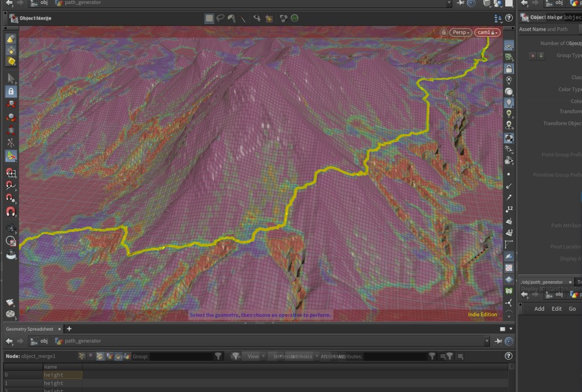The height and width of the screenshot is (392, 582).
Task: Open the Edit menu in network pane
Action: pos(556,308)
